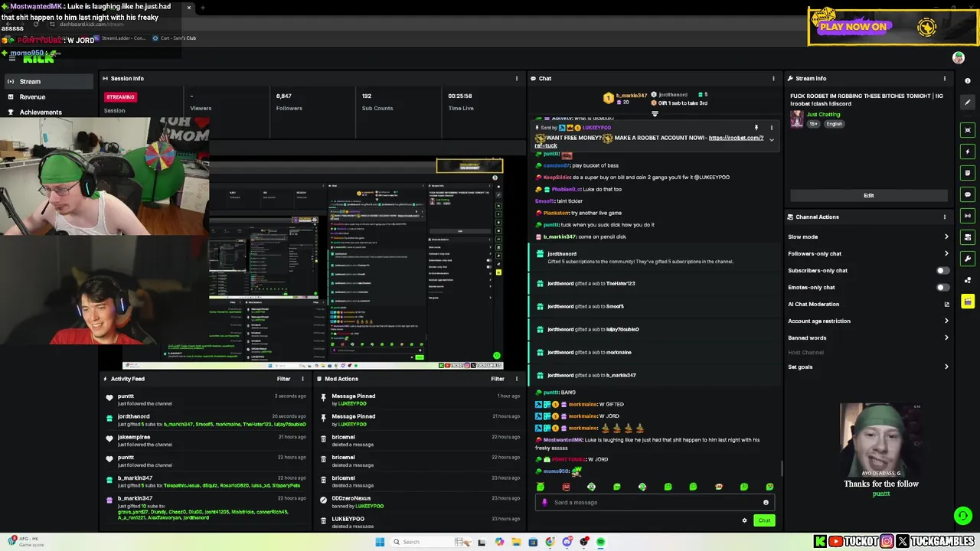This screenshot has height=551, width=980.
Task: Click the chat panel scrollbar
Action: coord(781,468)
